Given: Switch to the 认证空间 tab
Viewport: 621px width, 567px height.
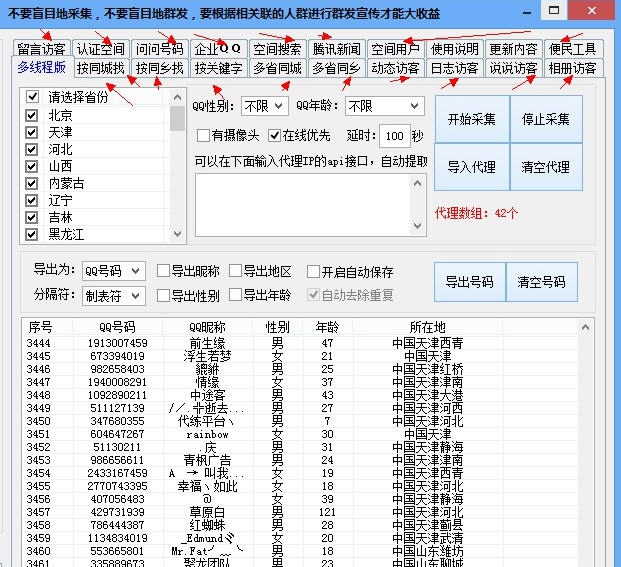Looking at the screenshot, I should click(x=101, y=49).
